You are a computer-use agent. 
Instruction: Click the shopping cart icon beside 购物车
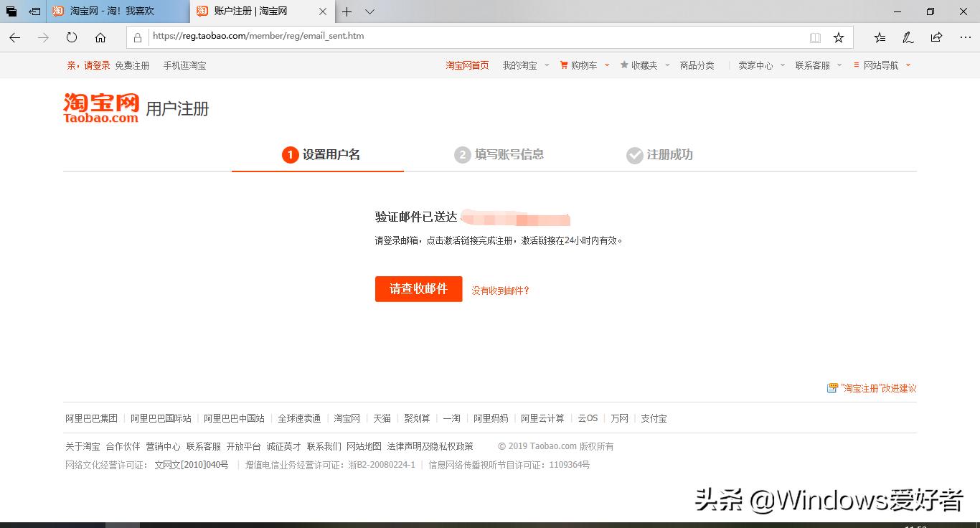coord(565,65)
